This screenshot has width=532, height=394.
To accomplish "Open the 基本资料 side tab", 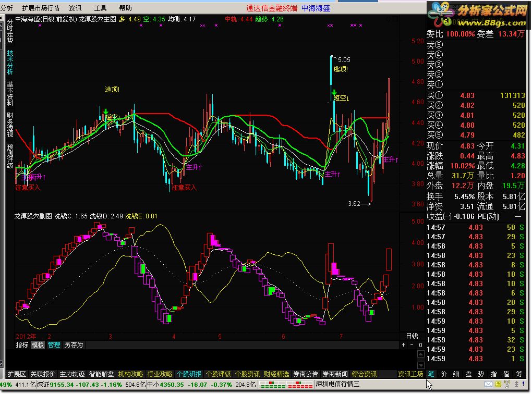I will [10, 94].
